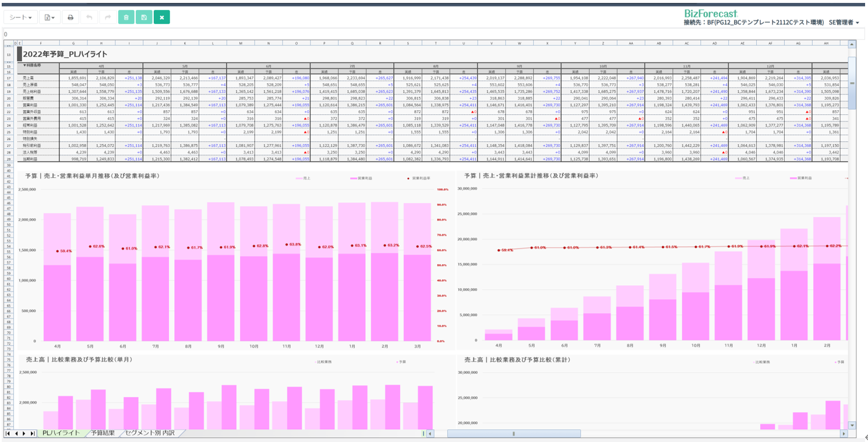Go to next sheet tab arrow
This screenshot has height=442, width=868.
click(24, 434)
